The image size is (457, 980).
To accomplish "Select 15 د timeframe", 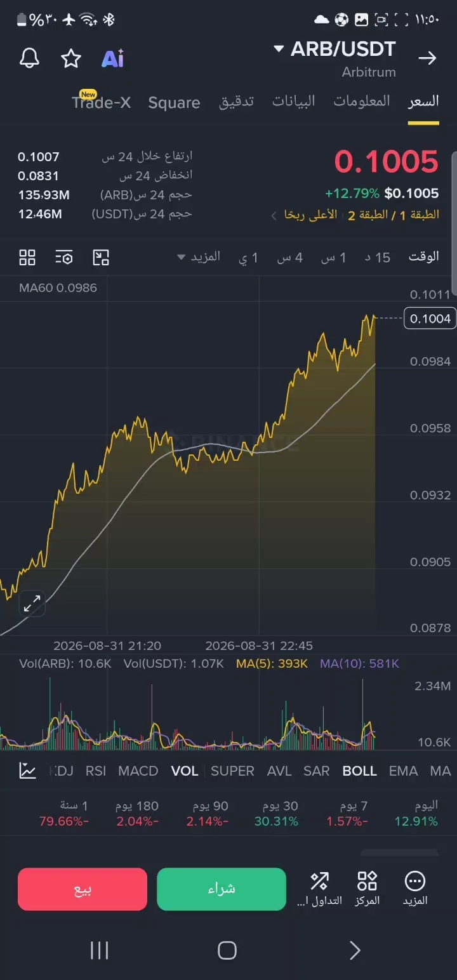I will click(x=378, y=257).
